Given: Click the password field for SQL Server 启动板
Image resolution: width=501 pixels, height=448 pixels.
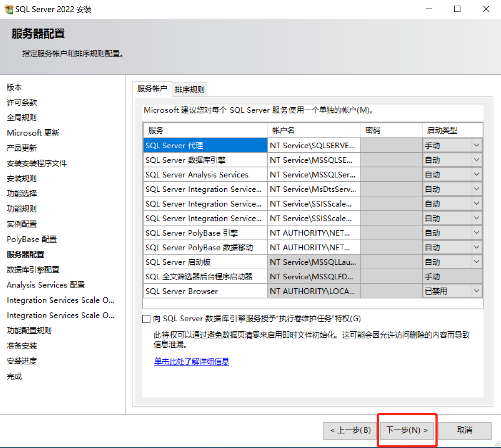Looking at the screenshot, I should (x=391, y=262).
